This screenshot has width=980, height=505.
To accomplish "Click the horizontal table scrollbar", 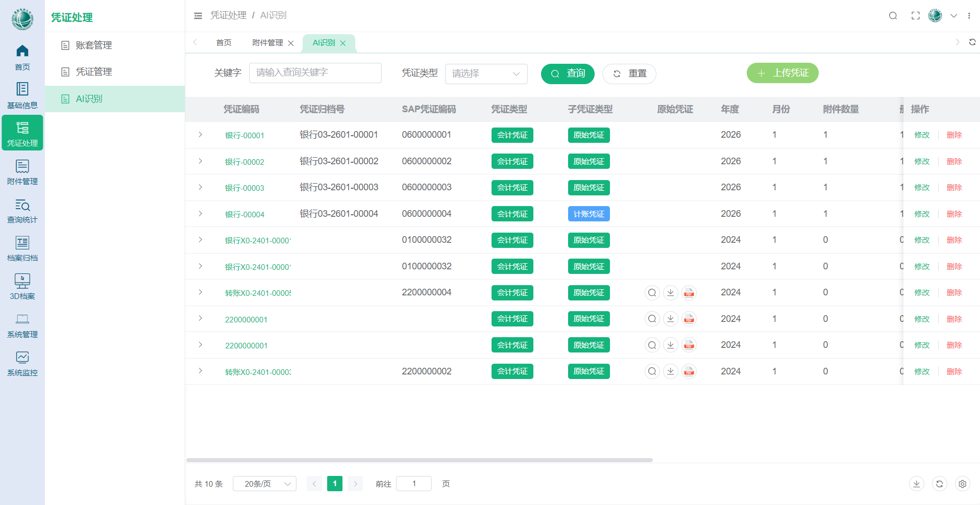I will [420, 460].
